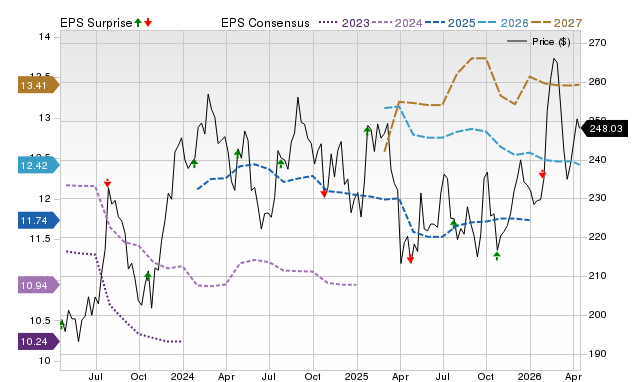Click the green EPS beat marker after Jul 2025
Screen dimensions: 640x382
point(453,224)
